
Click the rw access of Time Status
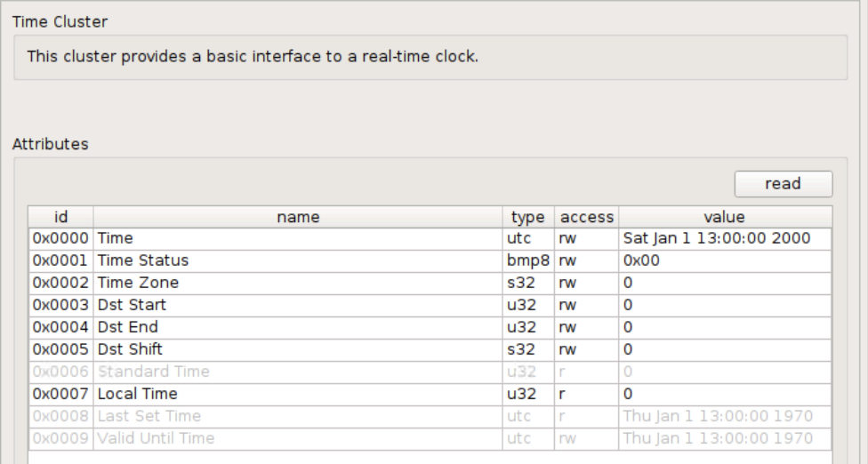[587, 260]
